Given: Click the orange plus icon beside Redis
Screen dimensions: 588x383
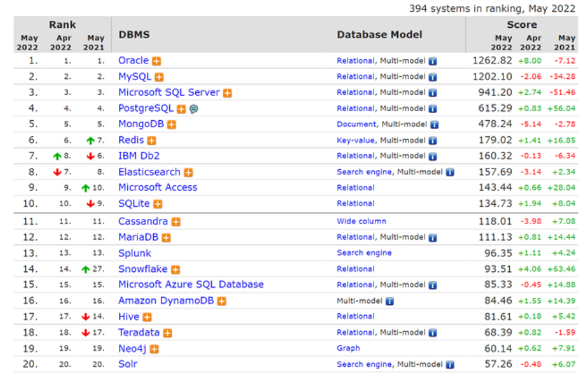Looking at the screenshot, I should (151, 141).
